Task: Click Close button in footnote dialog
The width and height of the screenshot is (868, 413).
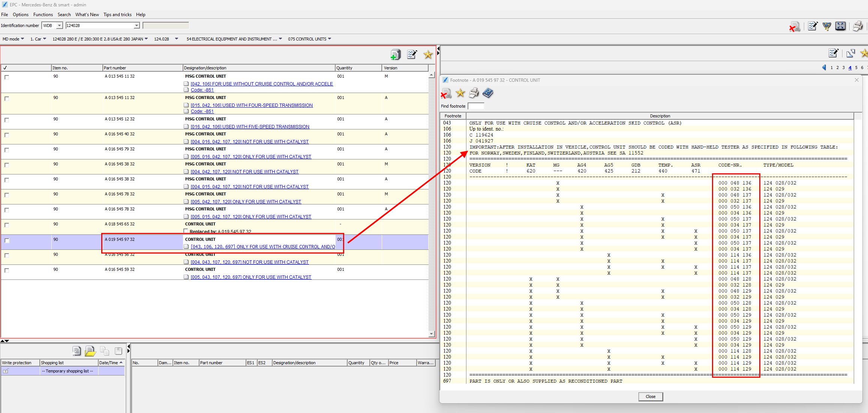Action: [x=650, y=396]
